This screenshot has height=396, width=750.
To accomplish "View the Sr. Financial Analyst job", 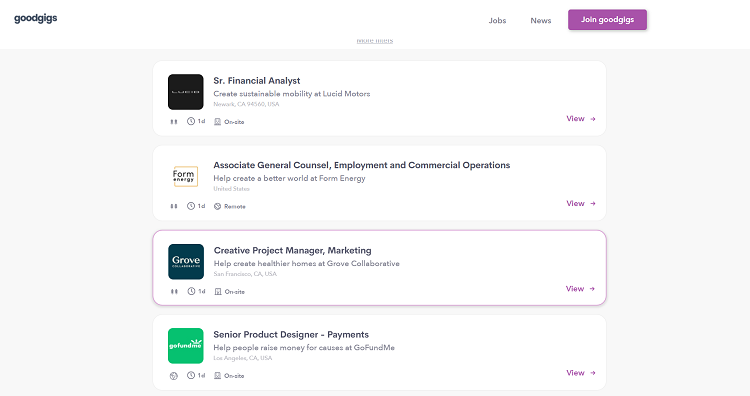I will pos(581,119).
